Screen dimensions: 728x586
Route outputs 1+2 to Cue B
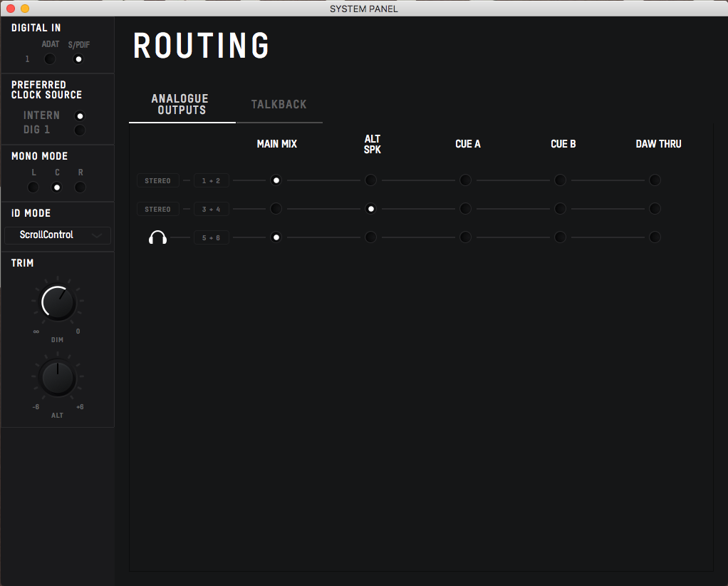560,180
